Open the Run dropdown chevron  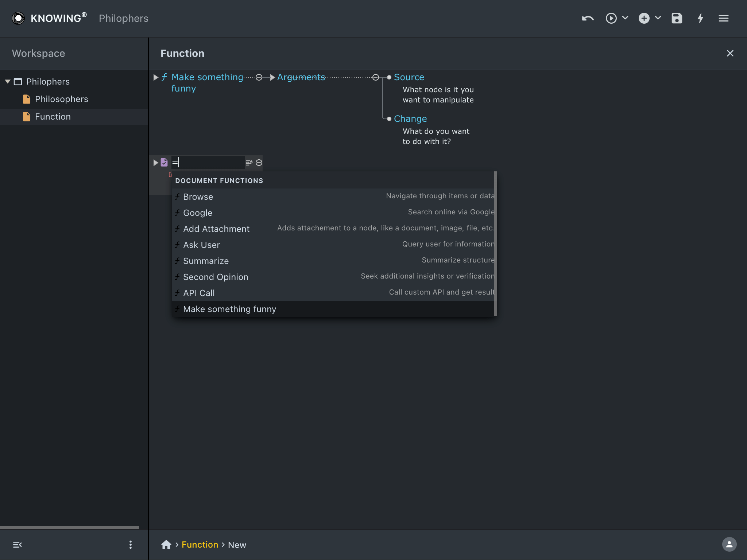[625, 18]
